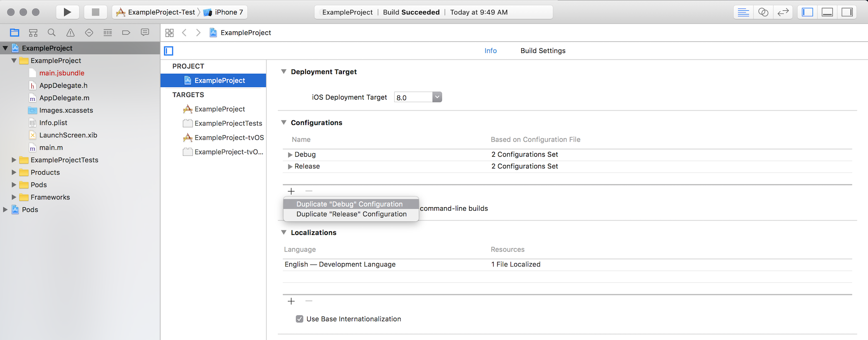
Task: Open AppDelegate.h
Action: 63,85
